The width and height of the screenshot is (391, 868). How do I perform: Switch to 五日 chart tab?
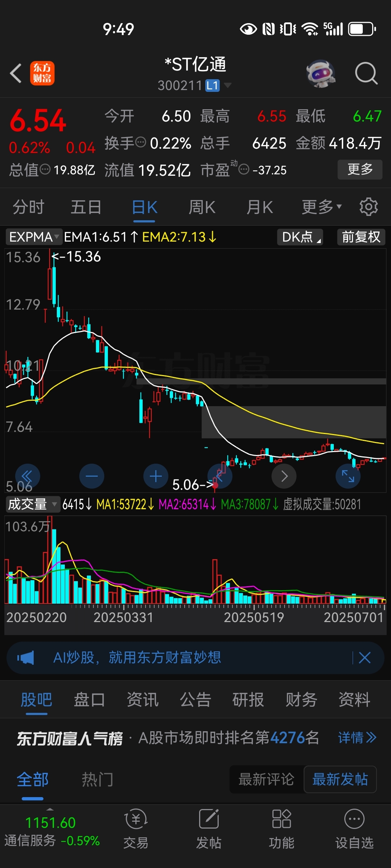point(86,207)
